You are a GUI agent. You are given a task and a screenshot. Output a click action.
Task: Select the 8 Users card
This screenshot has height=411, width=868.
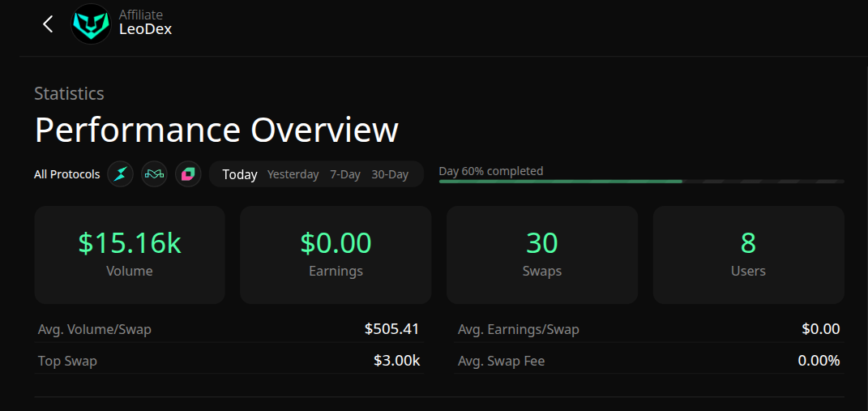pyautogui.click(x=748, y=254)
